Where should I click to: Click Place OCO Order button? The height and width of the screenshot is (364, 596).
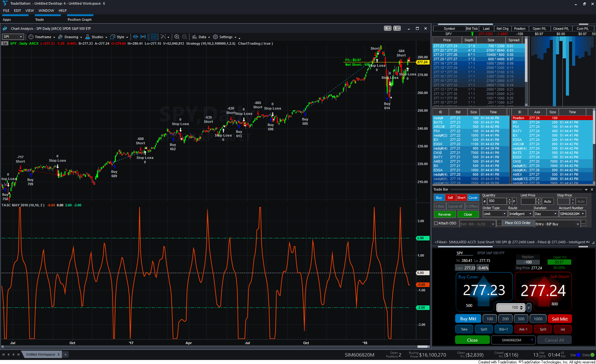(x=517, y=223)
